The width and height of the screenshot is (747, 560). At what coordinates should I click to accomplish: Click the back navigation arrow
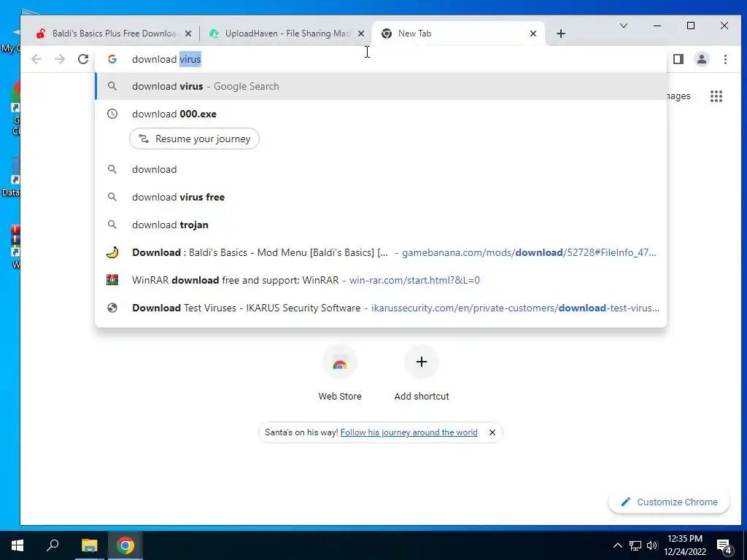36,59
